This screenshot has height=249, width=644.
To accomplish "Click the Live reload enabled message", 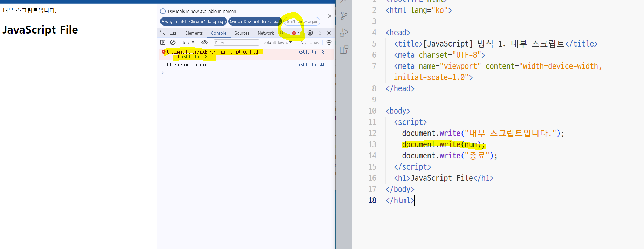I will click(x=188, y=65).
